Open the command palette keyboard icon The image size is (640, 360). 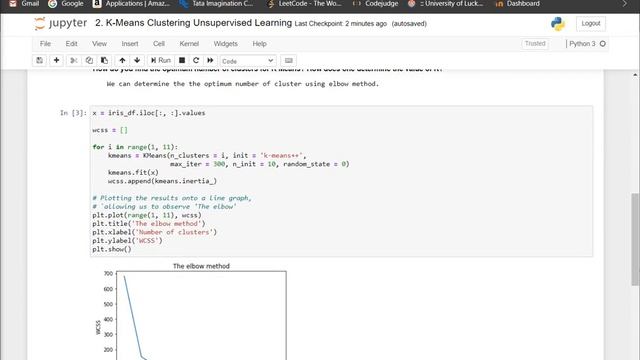click(x=289, y=60)
